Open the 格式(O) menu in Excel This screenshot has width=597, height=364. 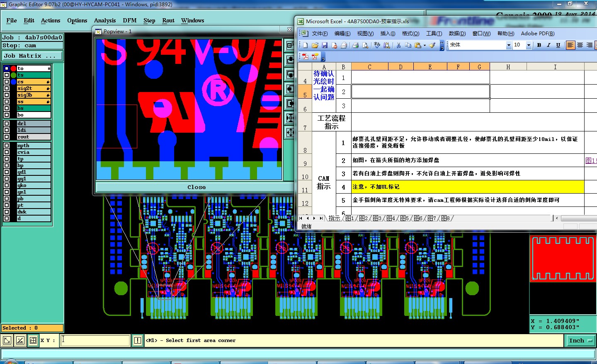click(410, 34)
